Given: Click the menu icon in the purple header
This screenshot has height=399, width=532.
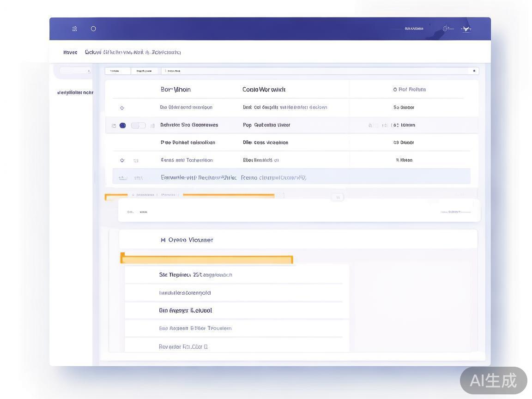Looking at the screenshot, I should 74,29.
